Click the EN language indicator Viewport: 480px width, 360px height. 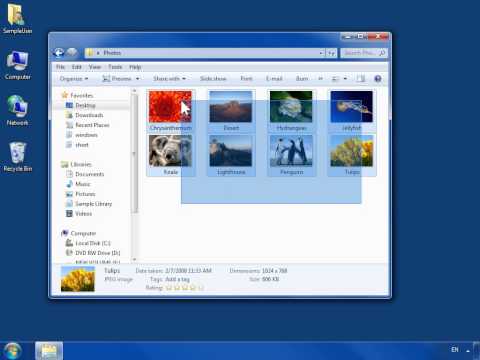455,350
